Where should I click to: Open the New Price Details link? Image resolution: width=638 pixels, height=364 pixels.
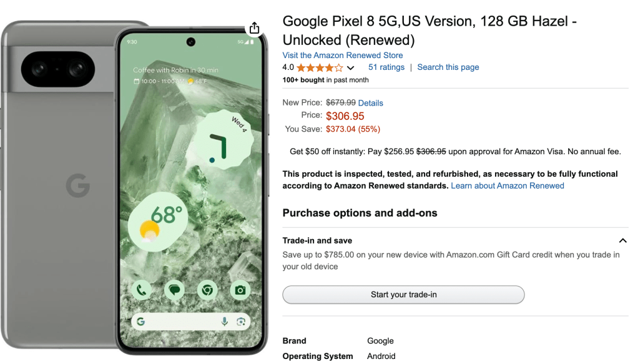click(x=371, y=103)
